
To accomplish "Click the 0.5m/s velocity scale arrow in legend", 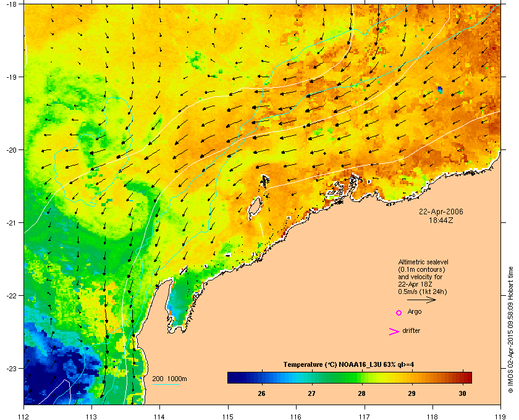I will pos(421,300).
